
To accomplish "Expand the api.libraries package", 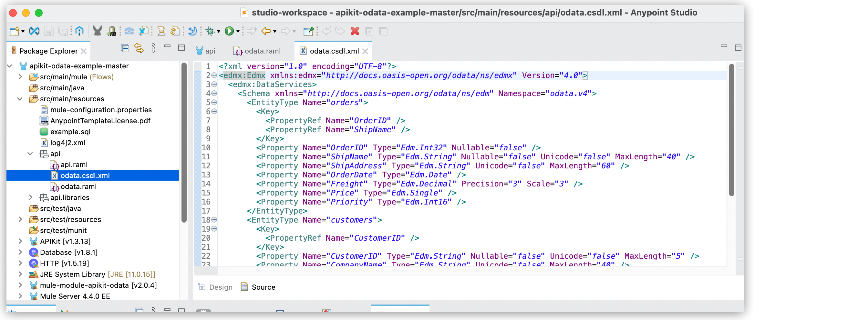I will [31, 197].
